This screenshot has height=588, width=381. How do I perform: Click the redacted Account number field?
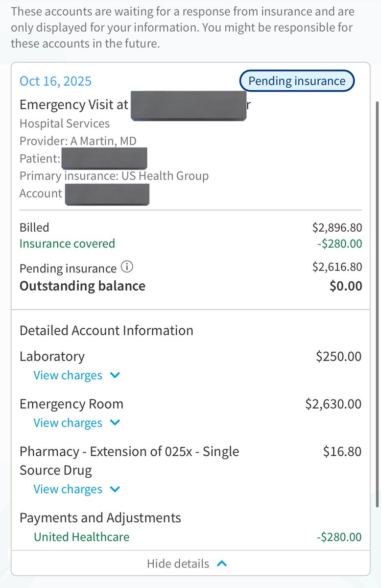[x=107, y=194]
